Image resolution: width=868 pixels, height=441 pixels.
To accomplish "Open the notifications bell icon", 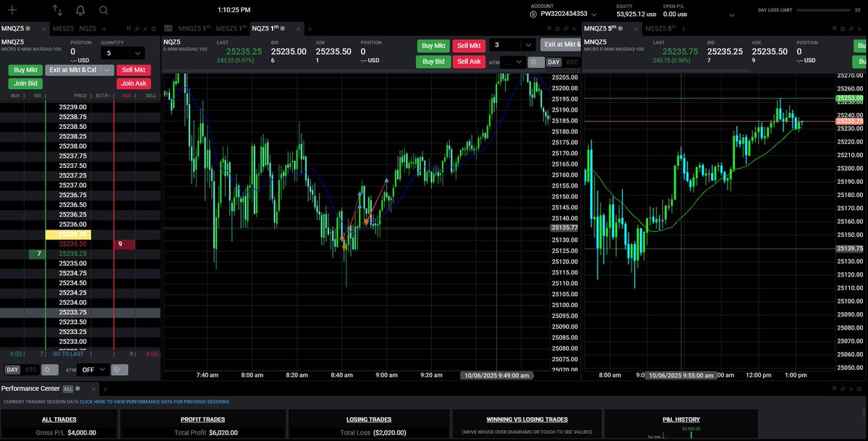I will [80, 10].
